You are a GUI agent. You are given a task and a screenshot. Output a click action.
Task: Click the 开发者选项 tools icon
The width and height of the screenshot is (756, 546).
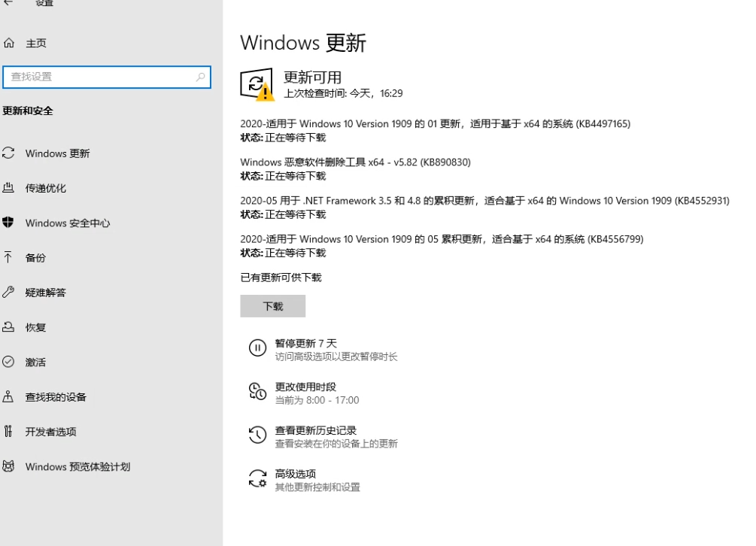pyautogui.click(x=8, y=431)
